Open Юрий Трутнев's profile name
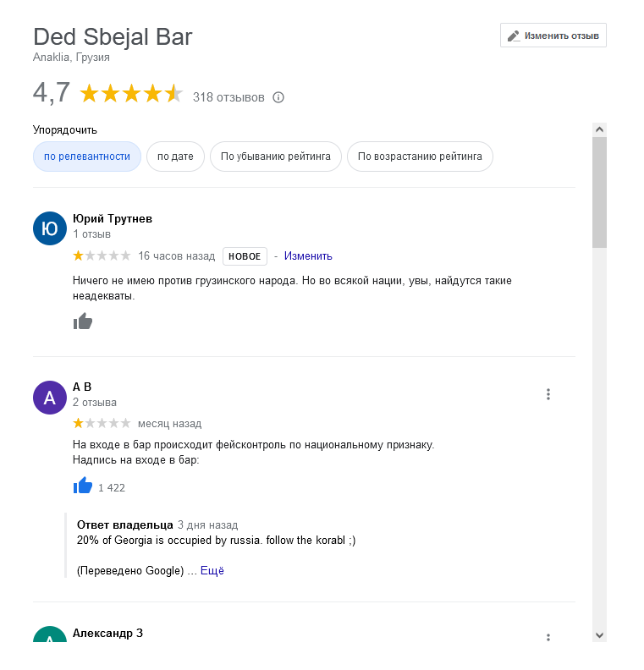This screenshot has width=644, height=670. coord(113,218)
